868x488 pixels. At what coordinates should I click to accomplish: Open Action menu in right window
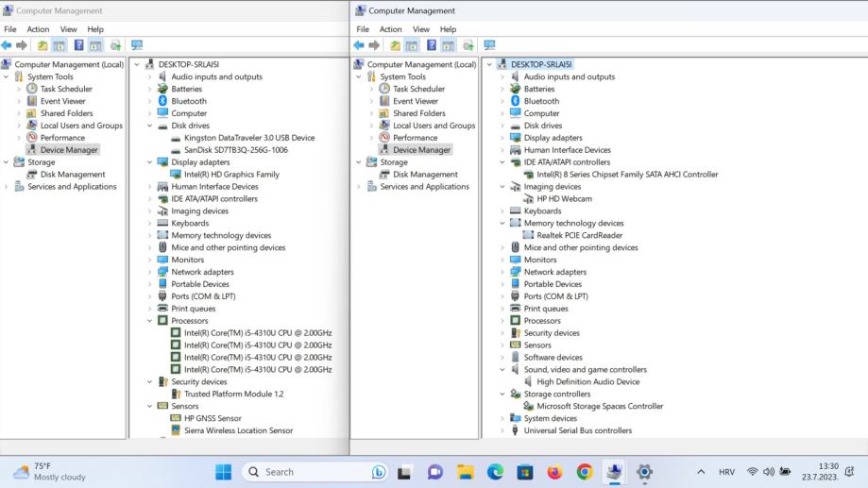(390, 29)
